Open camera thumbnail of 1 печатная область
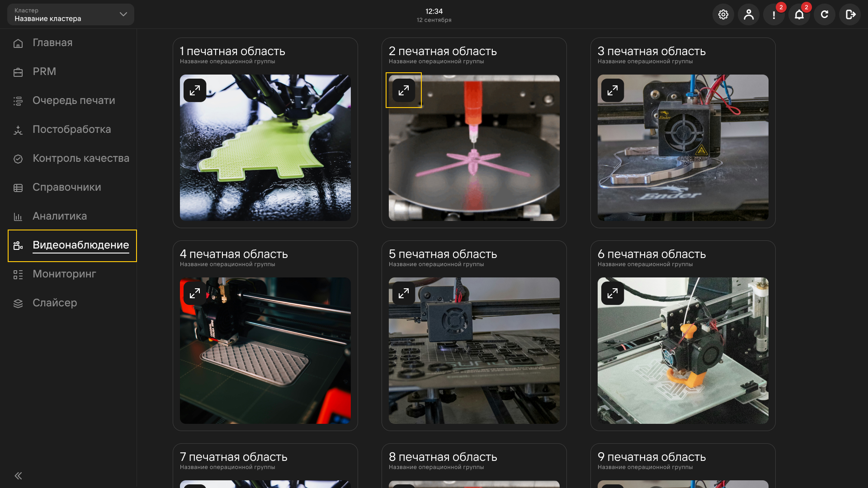868x488 pixels. tap(265, 148)
